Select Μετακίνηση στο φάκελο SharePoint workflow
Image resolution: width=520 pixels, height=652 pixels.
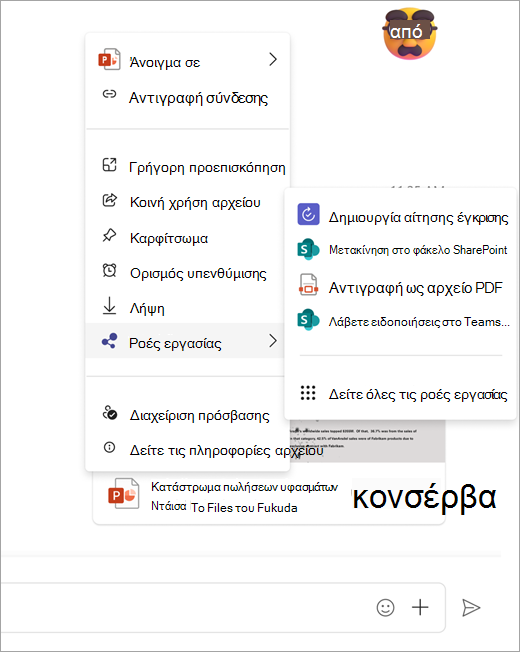(x=401, y=249)
